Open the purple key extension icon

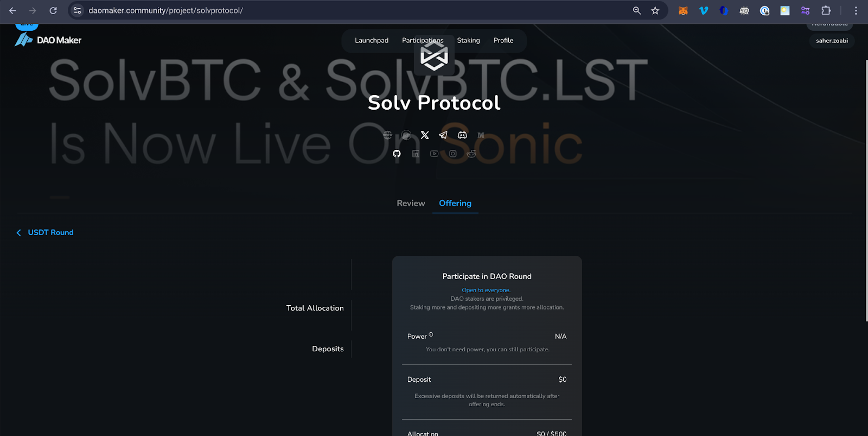pyautogui.click(x=805, y=10)
